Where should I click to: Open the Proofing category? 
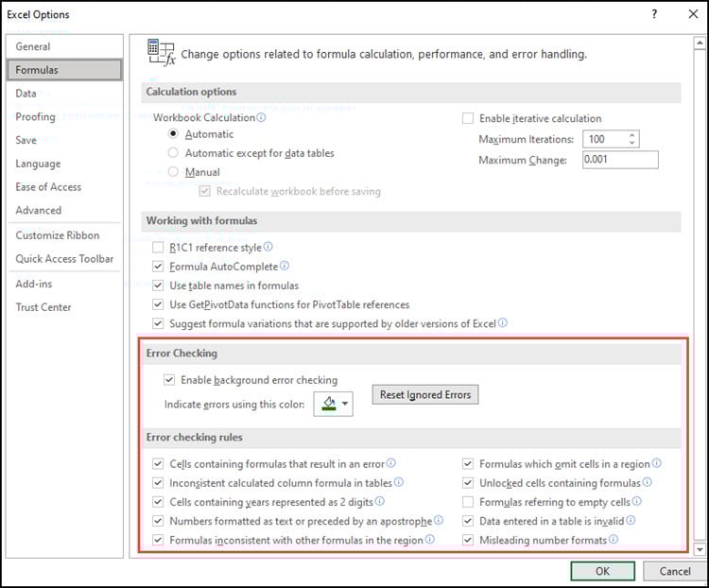(x=64, y=116)
